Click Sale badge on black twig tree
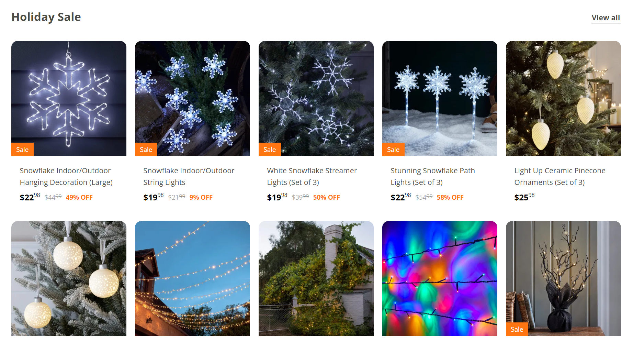644x342 pixels. (517, 329)
